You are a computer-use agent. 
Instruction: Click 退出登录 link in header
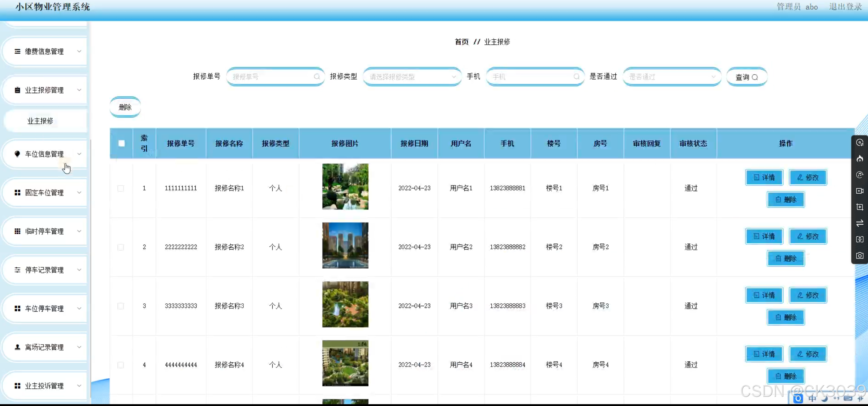(845, 7)
